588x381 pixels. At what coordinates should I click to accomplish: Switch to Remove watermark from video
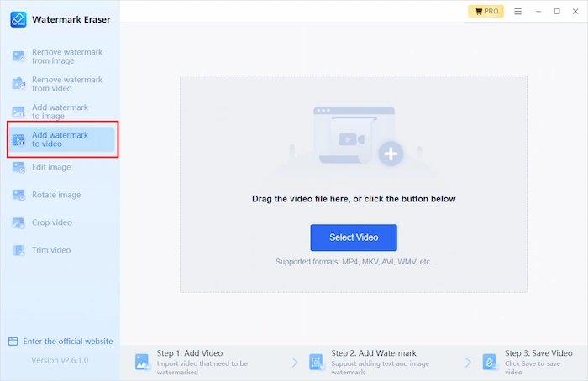[x=67, y=84]
